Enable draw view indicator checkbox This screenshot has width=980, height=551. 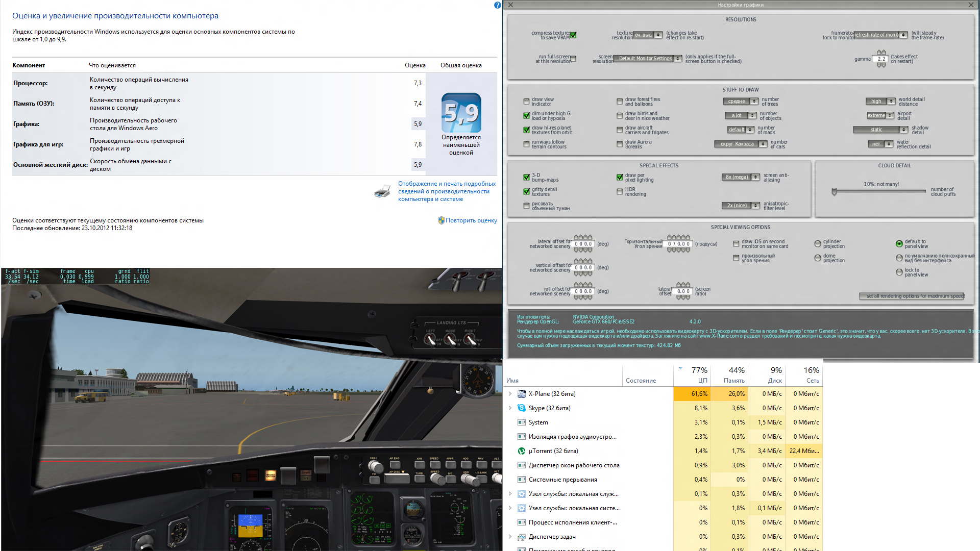[x=526, y=102]
